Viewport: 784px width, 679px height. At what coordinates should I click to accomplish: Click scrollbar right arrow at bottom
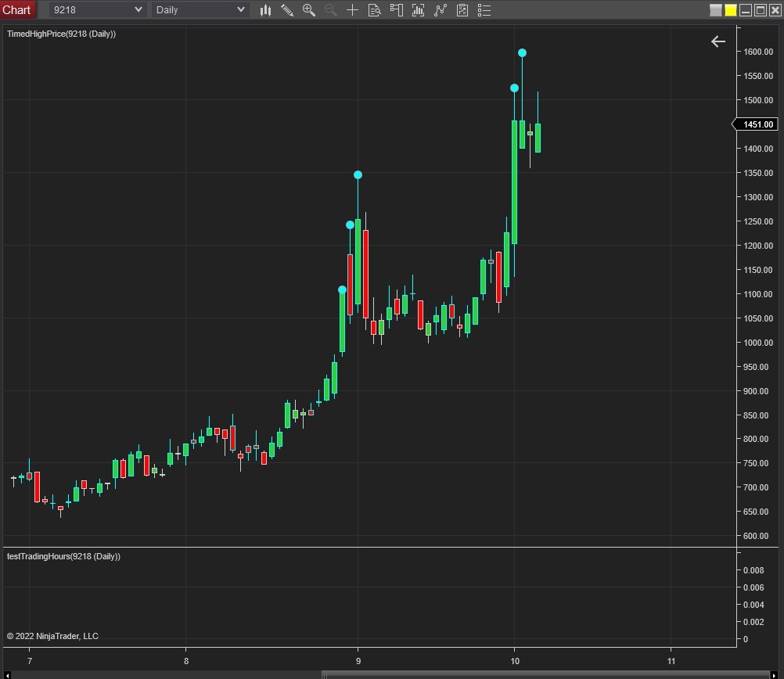(x=774, y=675)
